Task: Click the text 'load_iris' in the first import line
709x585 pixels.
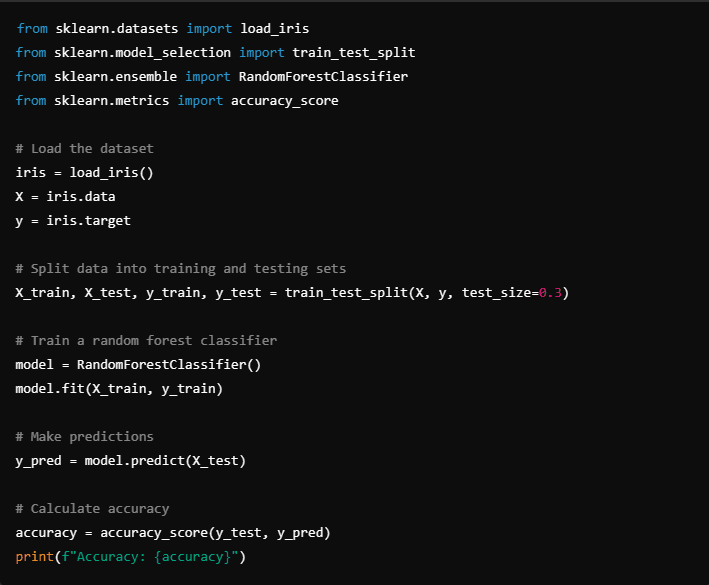Action: click(x=274, y=29)
